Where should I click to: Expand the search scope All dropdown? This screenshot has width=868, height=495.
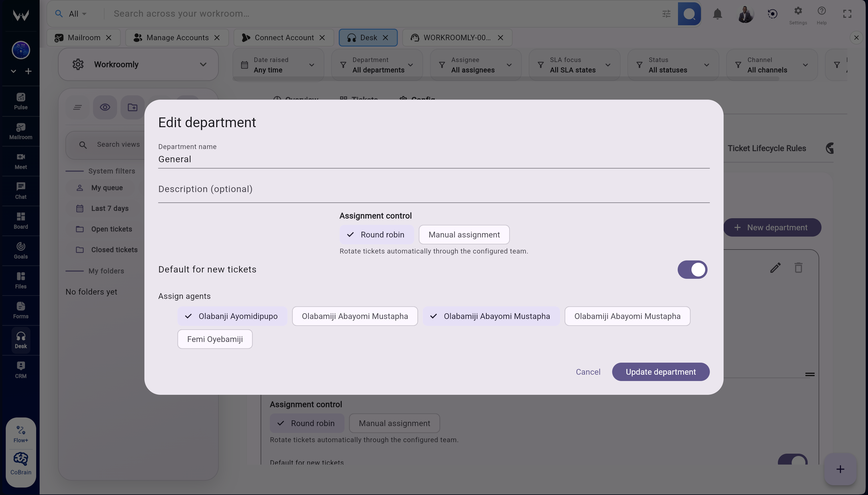[x=77, y=14]
